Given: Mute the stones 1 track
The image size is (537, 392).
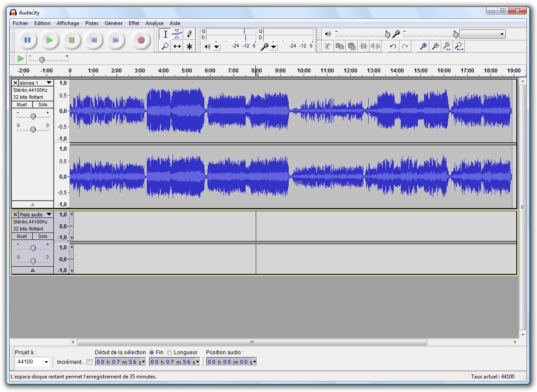Looking at the screenshot, I should click(22, 104).
